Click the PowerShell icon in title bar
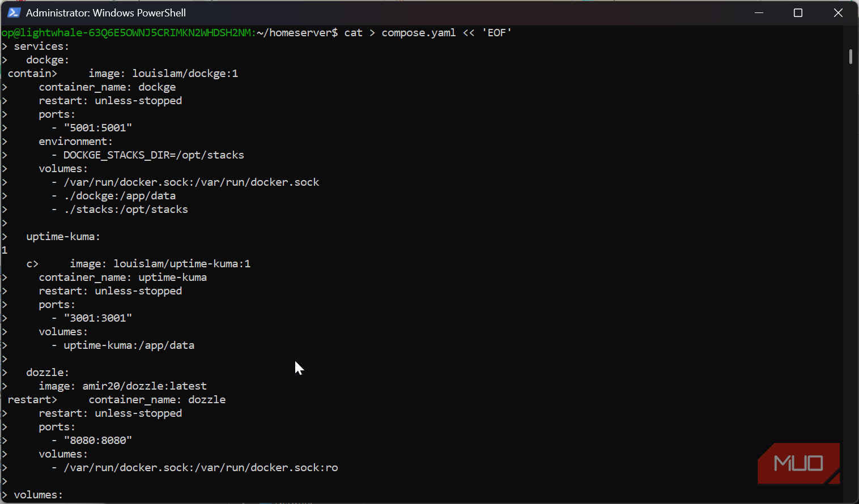Image resolution: width=859 pixels, height=504 pixels. 14,12
